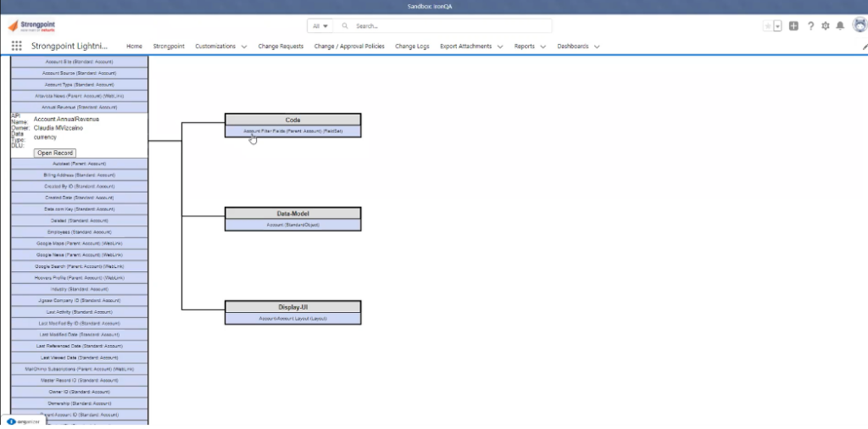868x429 pixels.
Task: Click the edit navigation pencil icon
Action: point(865,47)
